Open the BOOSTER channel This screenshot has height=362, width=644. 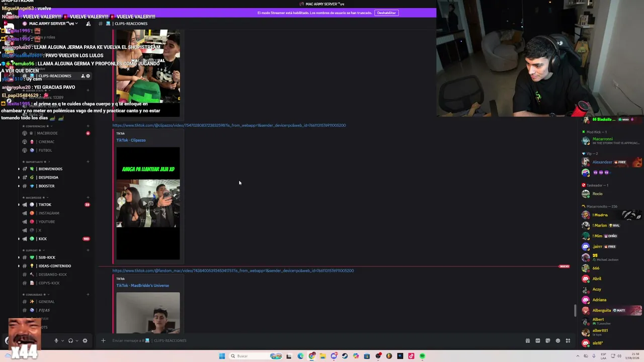point(46,186)
